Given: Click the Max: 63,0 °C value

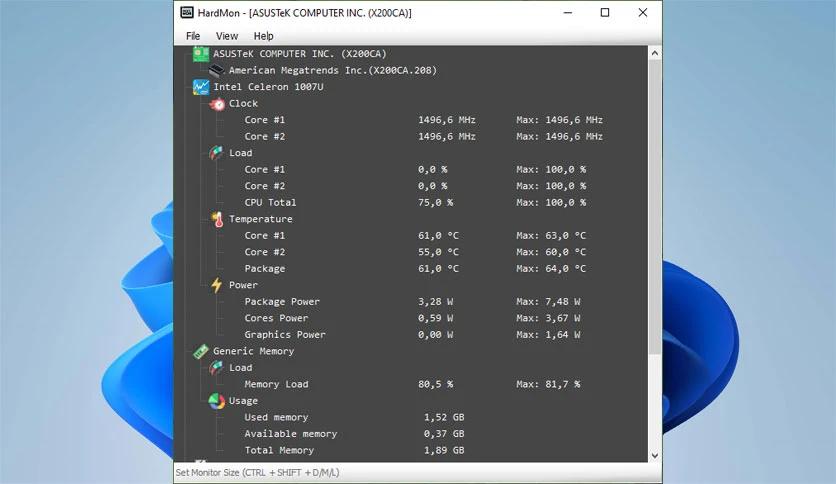Looking at the screenshot, I should (551, 236).
